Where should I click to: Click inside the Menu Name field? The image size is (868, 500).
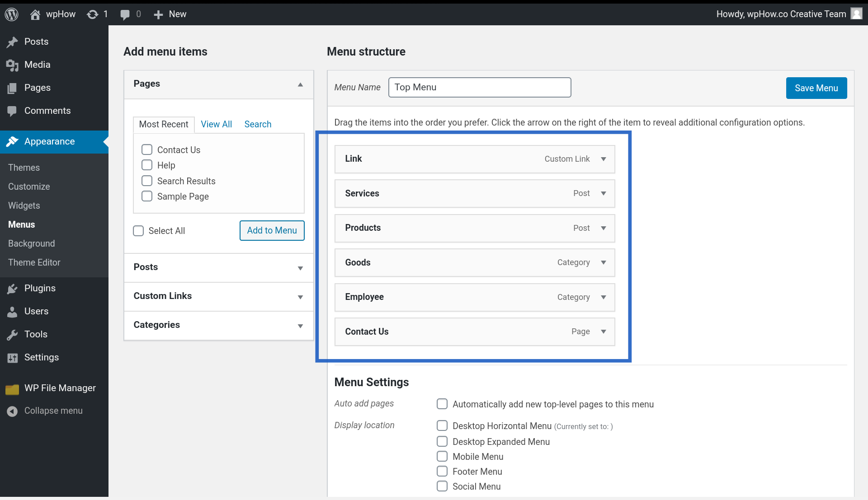[479, 87]
